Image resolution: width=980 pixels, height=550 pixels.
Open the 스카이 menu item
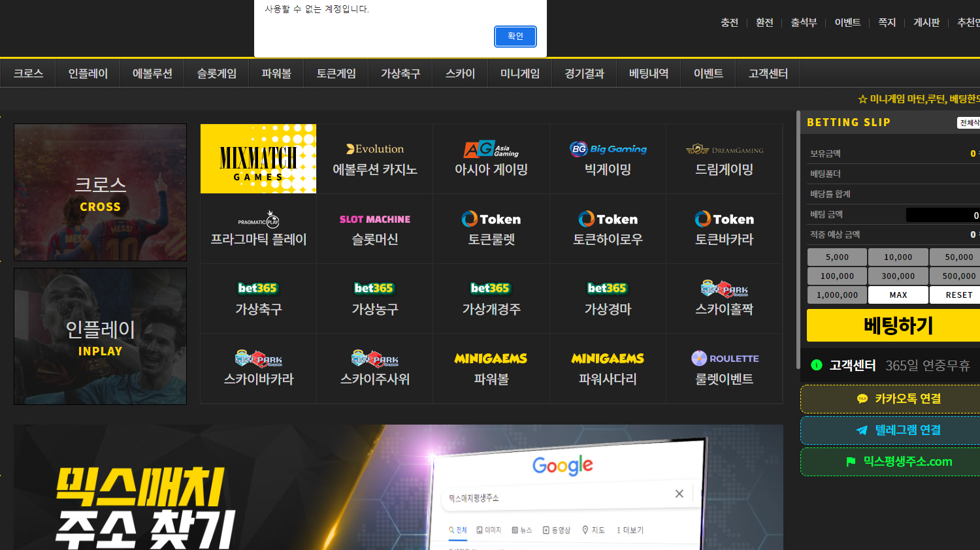coord(461,74)
